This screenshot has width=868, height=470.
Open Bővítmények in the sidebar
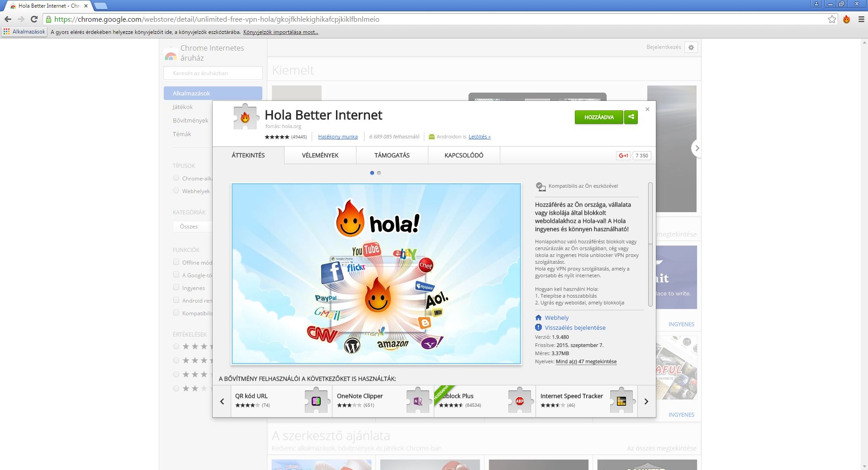tap(190, 120)
